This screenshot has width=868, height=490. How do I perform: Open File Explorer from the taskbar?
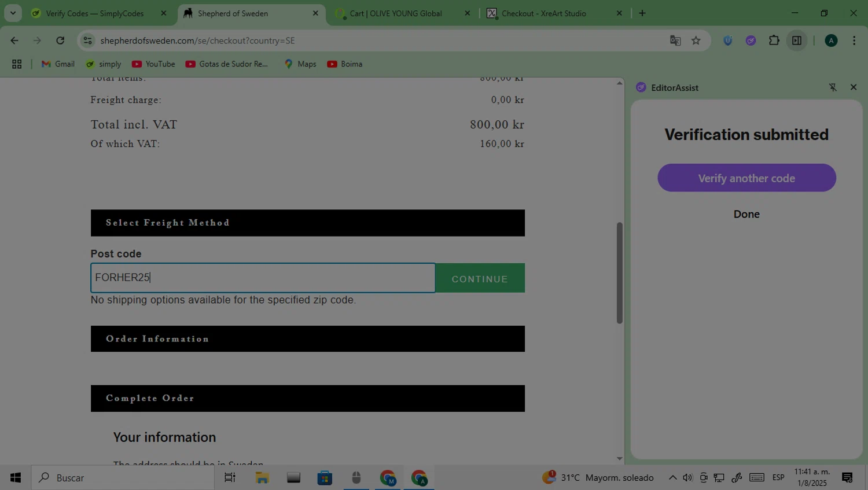pos(262,477)
